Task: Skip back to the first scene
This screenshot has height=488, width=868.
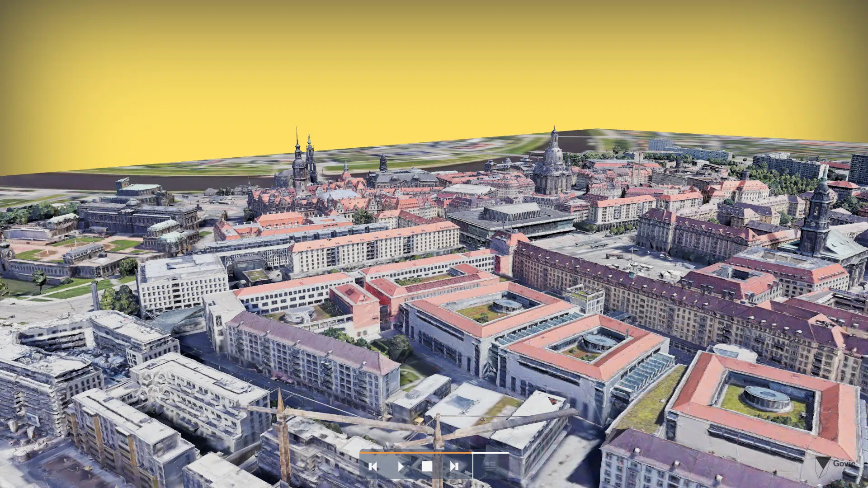Action: [x=373, y=467]
